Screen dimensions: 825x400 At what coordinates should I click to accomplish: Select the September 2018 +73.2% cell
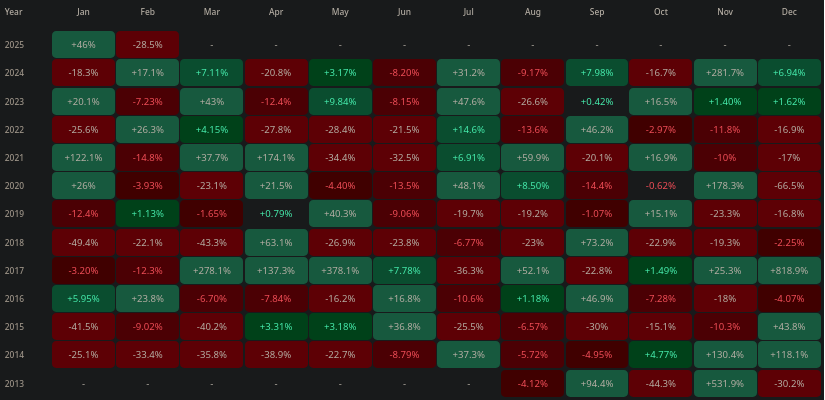597,243
